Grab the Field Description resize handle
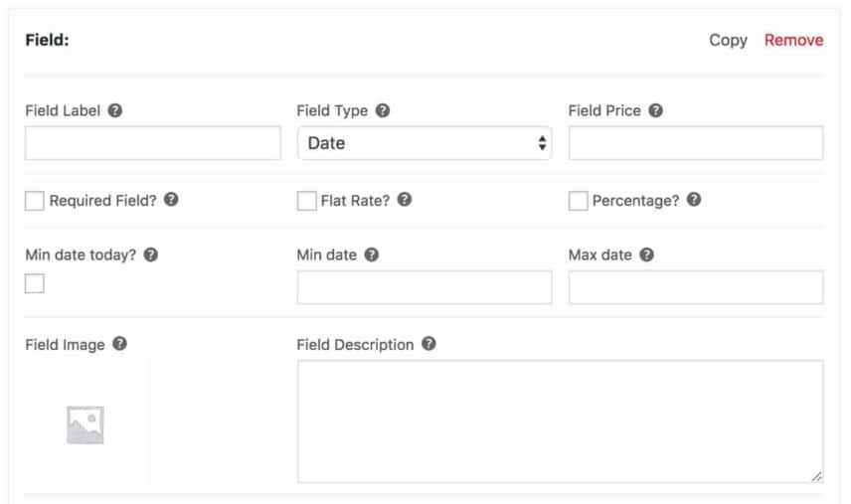This screenshot has height=504, width=851. click(x=817, y=476)
